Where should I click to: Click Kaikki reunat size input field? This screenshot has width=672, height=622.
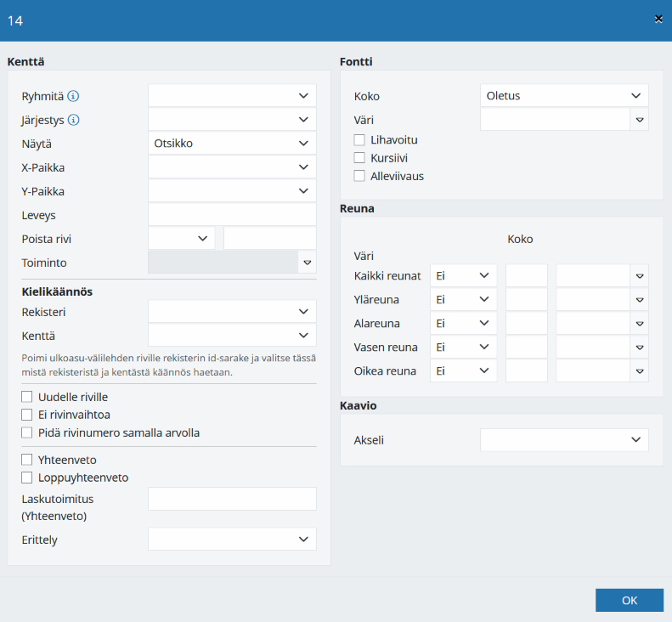(526, 275)
